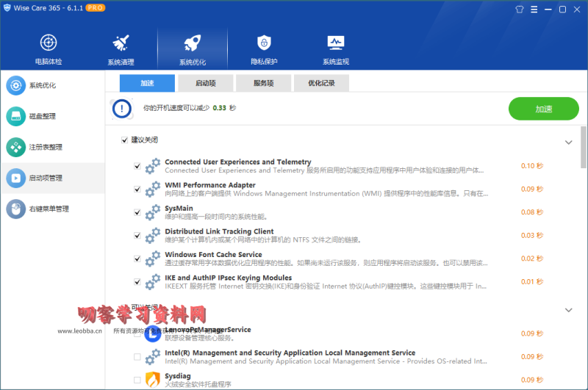Viewport: 588px width, 390px height.
Task: Uncheck Distributed Link Tracking Client checkbox
Action: pyautogui.click(x=137, y=236)
